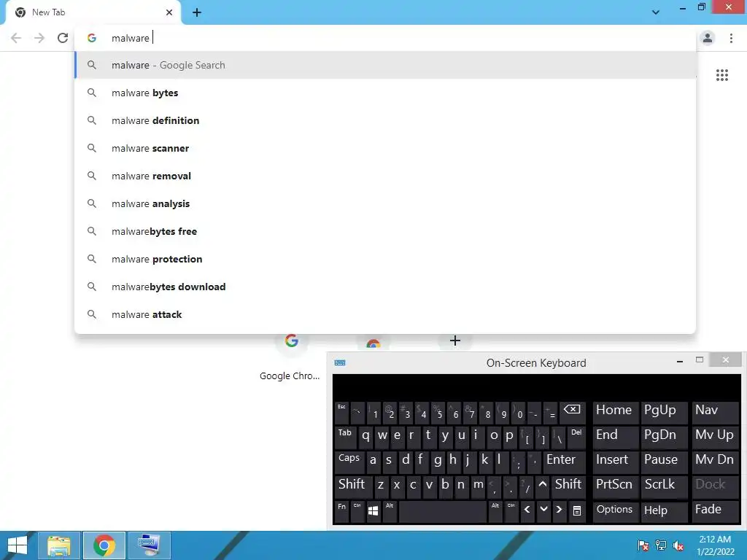Tap the PgUp key on On-Screen Keyboard
The image size is (747, 560).
pos(662,413)
